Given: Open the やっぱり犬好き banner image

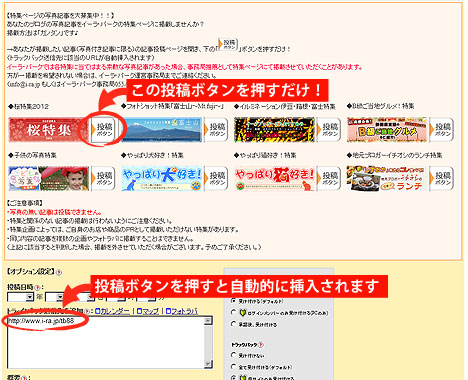Looking at the screenshot, I should (x=162, y=179).
